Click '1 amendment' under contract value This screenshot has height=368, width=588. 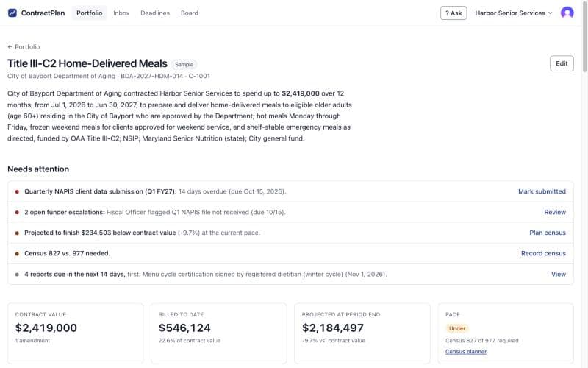32,340
